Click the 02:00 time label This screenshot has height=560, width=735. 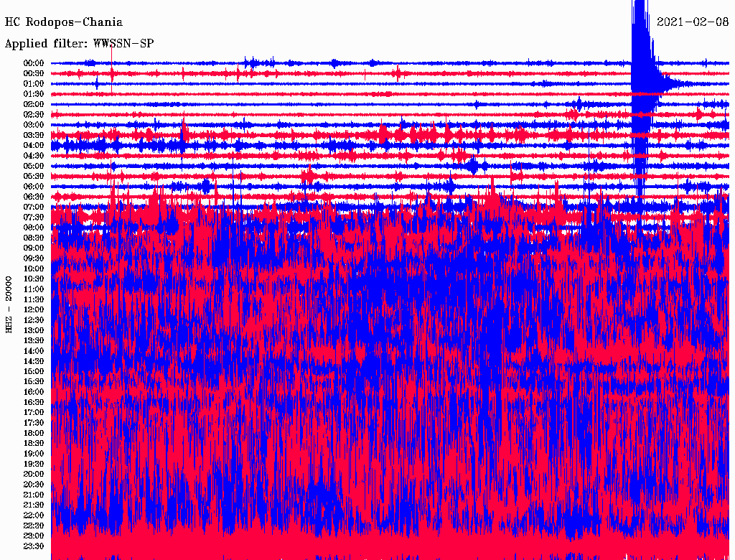click(34, 104)
